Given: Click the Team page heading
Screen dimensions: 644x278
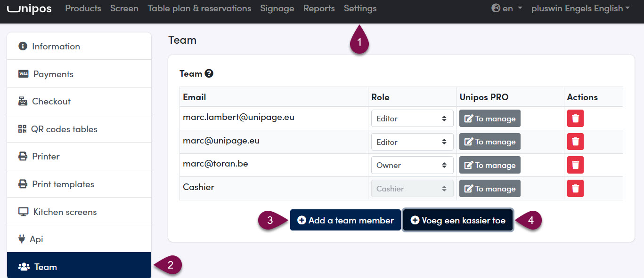Looking at the screenshot, I should pos(182,40).
